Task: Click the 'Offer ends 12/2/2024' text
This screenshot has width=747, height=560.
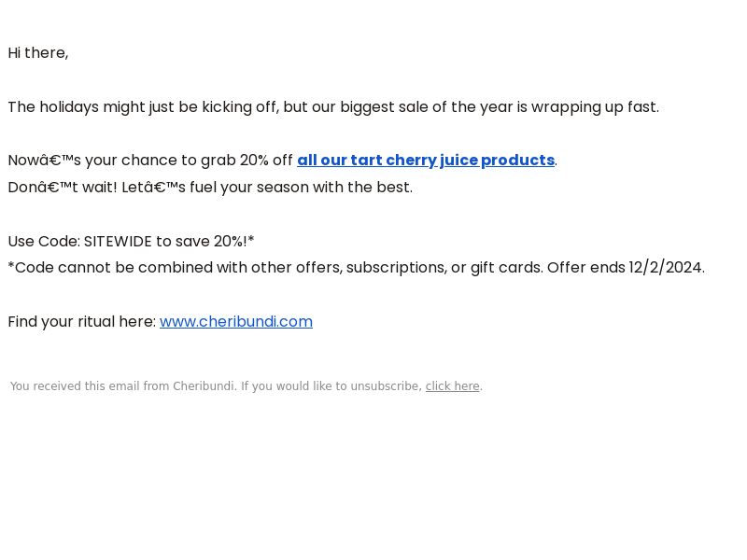Action: [x=626, y=268]
